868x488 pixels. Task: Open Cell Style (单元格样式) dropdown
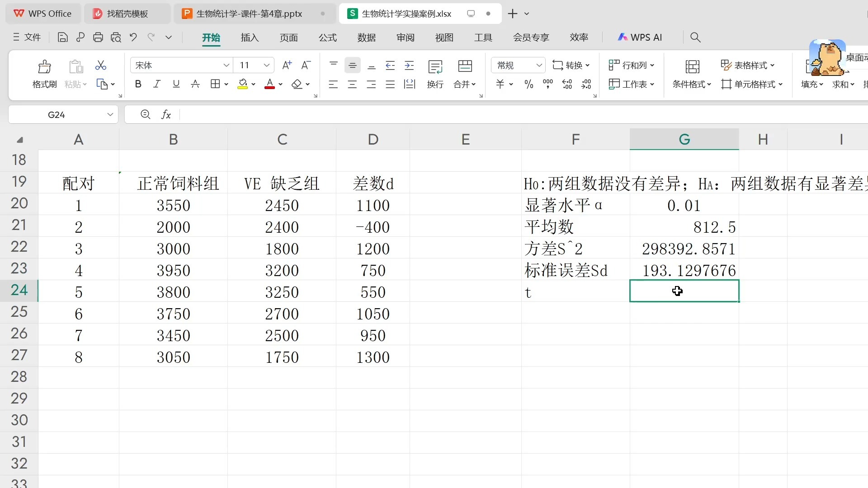[752, 84]
